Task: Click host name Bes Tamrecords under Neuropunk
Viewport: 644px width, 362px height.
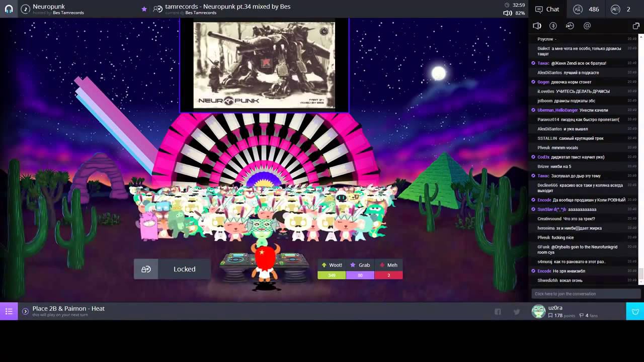Action: pyautogui.click(x=68, y=13)
